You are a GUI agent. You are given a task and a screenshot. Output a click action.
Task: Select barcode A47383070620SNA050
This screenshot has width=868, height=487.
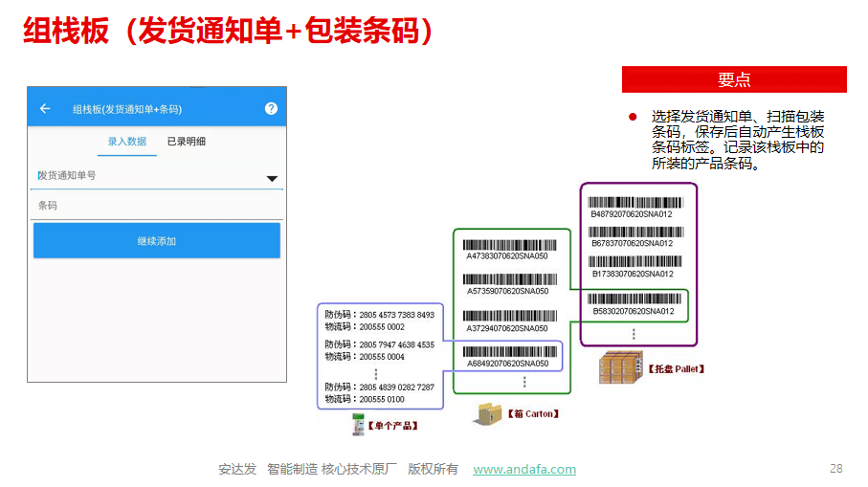507,246
